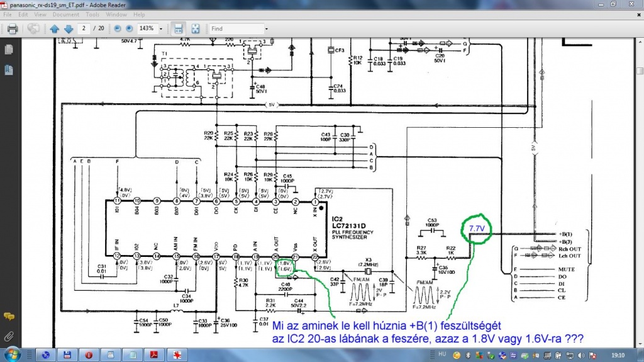Click the speaker volume tray icon
Screen dimensions: 644x362
click(x=580, y=355)
